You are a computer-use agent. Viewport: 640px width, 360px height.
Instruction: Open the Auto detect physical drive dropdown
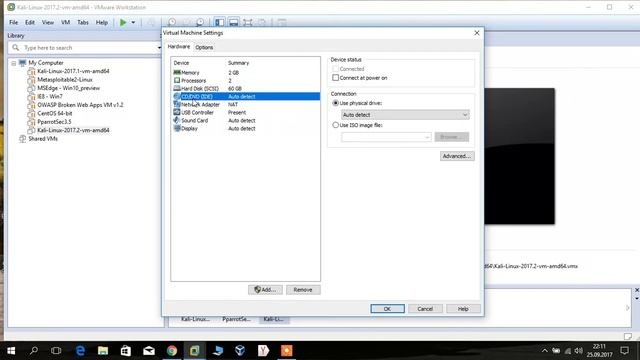[405, 115]
